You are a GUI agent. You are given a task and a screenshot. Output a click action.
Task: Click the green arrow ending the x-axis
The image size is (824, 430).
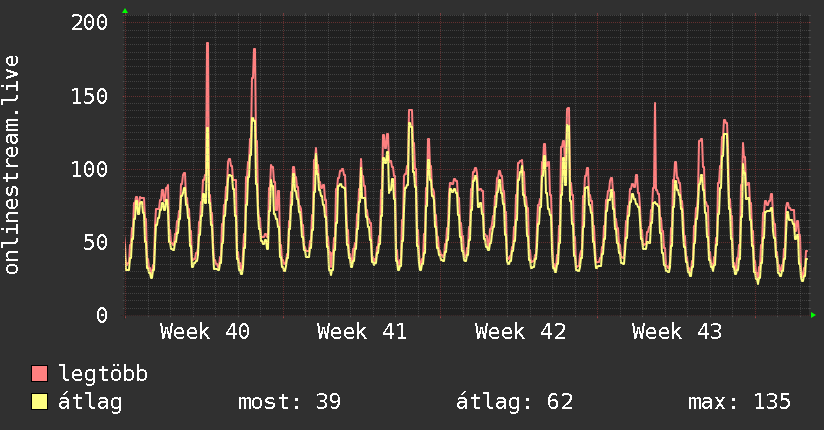[813, 315]
